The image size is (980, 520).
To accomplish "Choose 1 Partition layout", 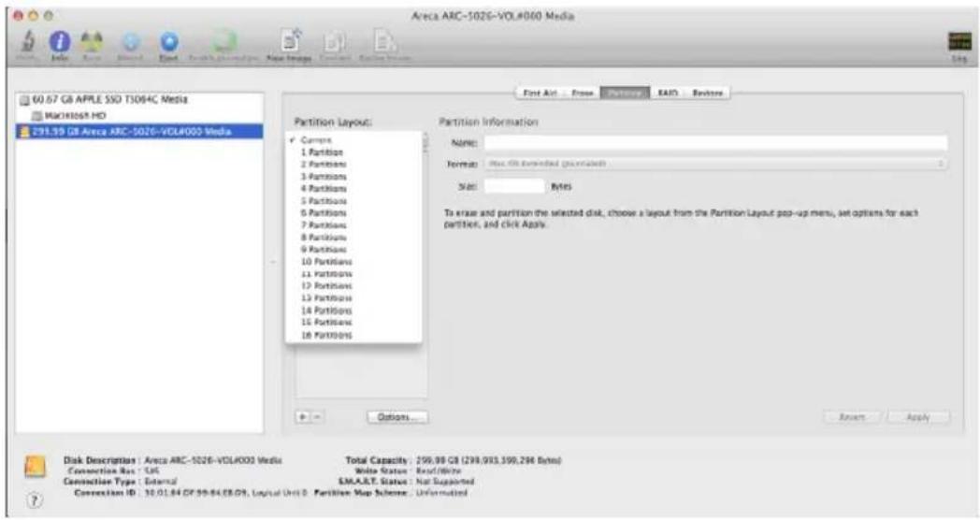I will click(353, 152).
